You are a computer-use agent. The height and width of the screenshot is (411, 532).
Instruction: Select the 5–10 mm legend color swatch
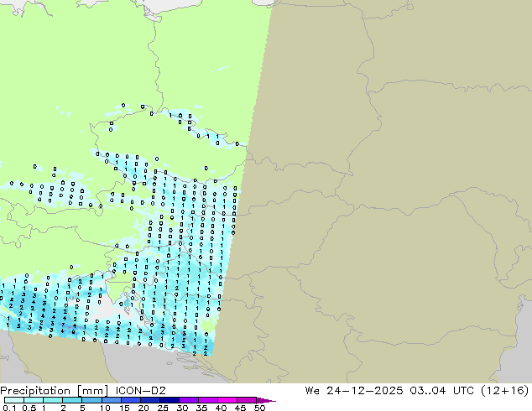91,400
